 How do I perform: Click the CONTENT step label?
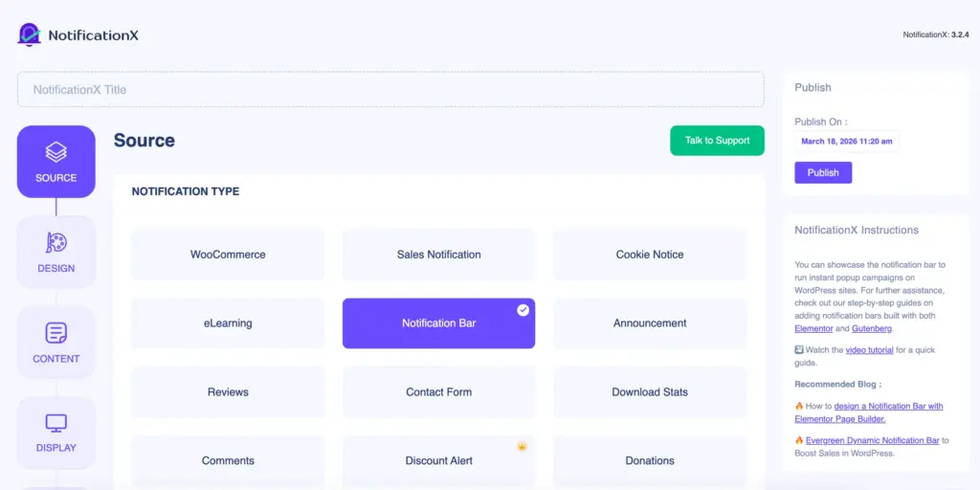click(56, 360)
